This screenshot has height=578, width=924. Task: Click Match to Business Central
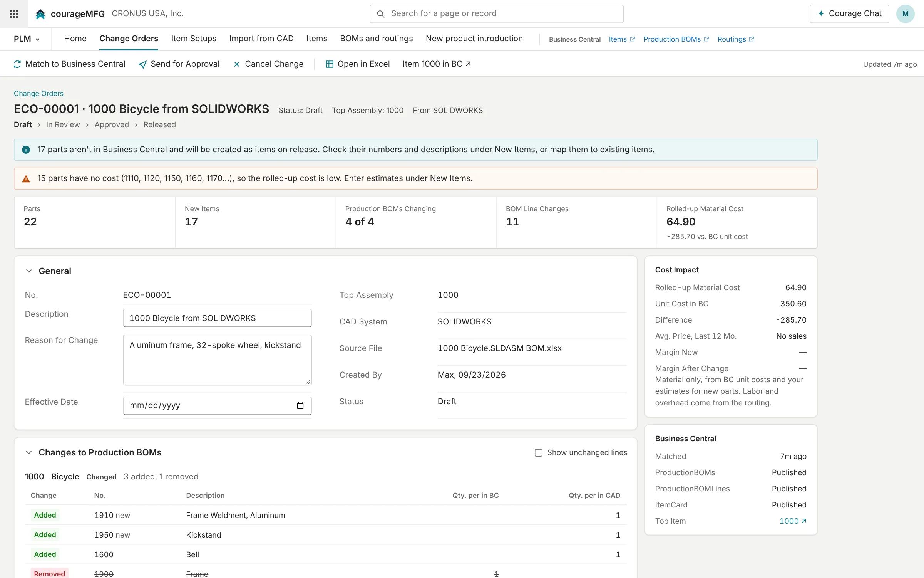(x=69, y=64)
